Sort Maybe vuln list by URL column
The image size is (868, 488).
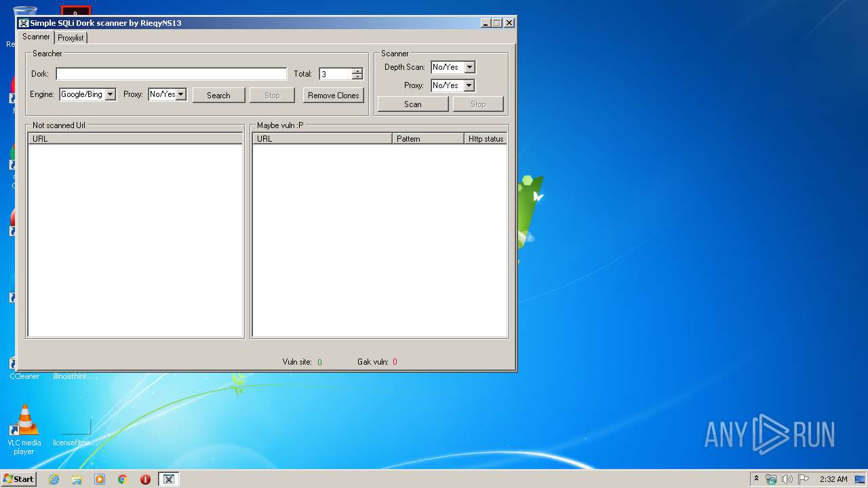(x=323, y=139)
